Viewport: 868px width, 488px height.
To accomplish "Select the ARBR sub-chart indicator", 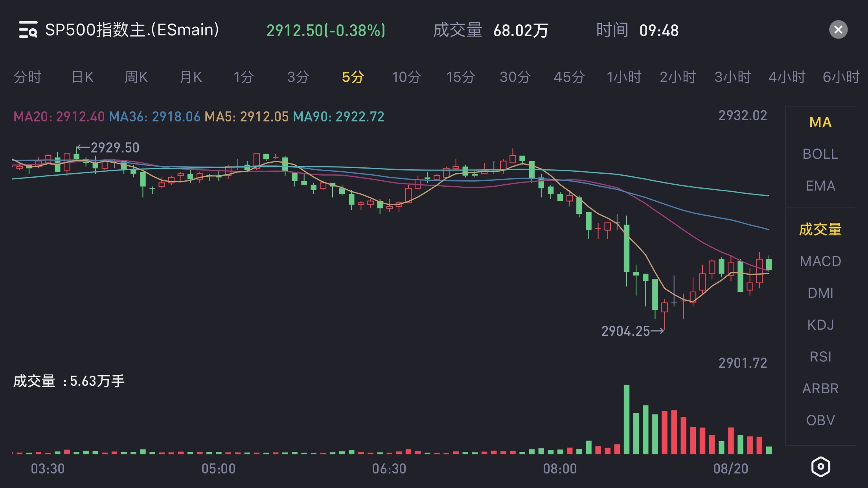I will pyautogui.click(x=820, y=389).
